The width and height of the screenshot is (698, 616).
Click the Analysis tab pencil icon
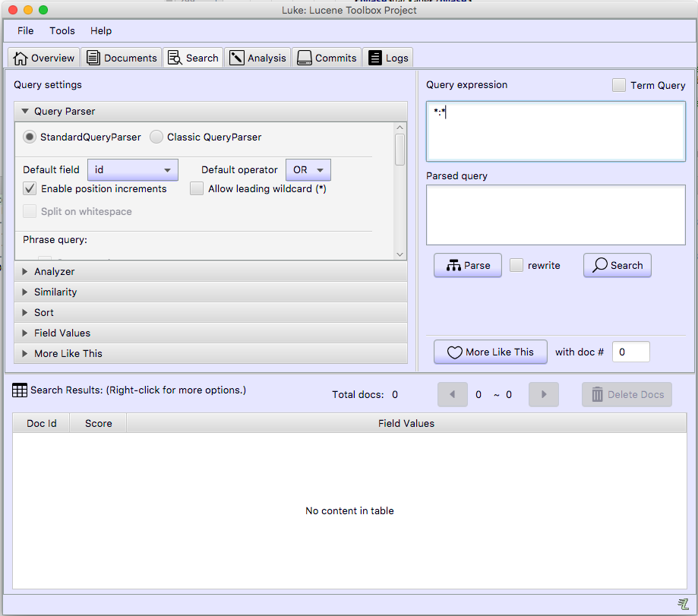point(236,58)
